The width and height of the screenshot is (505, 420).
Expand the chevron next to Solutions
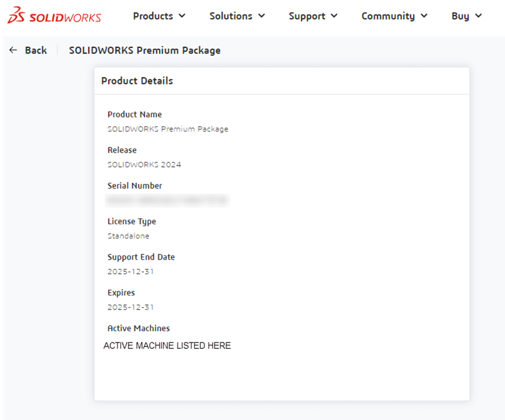261,16
